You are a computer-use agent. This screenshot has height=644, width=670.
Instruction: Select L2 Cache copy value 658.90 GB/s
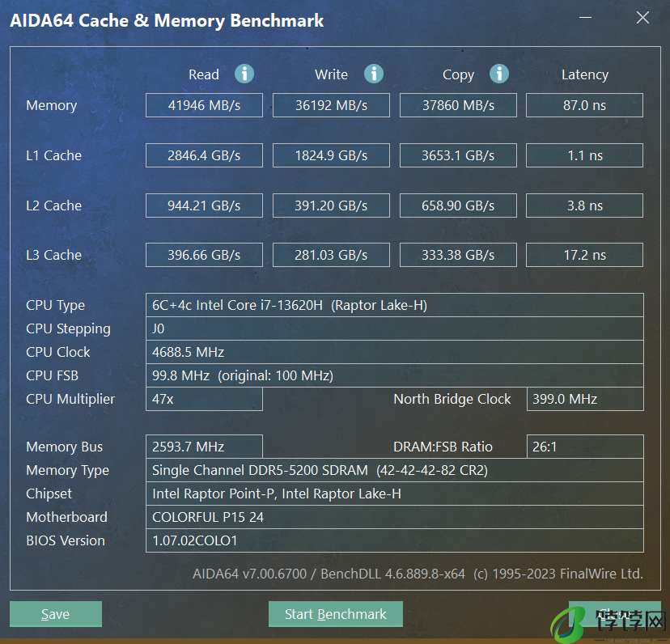pyautogui.click(x=458, y=205)
